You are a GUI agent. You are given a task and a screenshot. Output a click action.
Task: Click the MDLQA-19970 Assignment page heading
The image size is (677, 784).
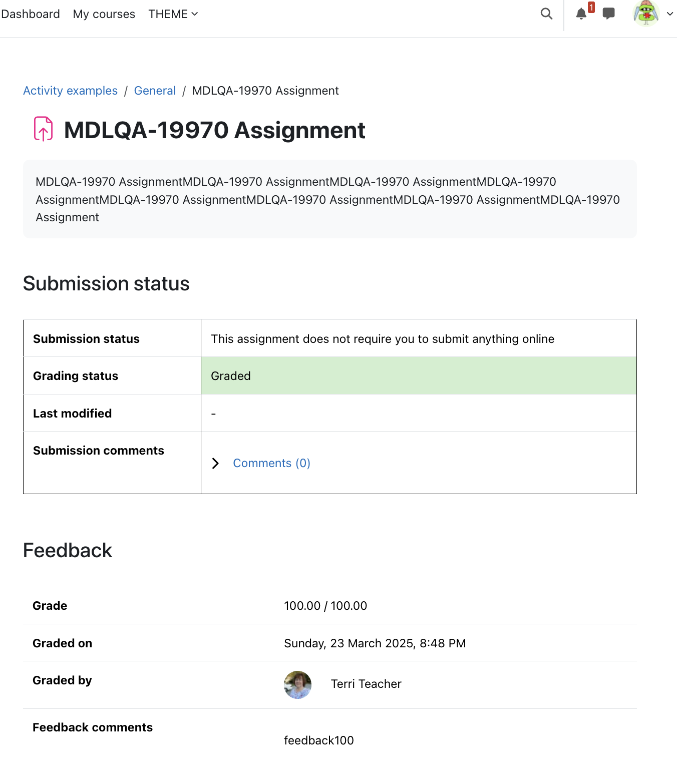pyautogui.click(x=215, y=130)
